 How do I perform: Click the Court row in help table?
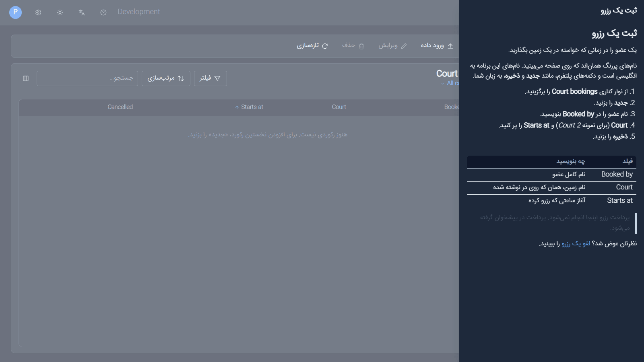[551, 187]
